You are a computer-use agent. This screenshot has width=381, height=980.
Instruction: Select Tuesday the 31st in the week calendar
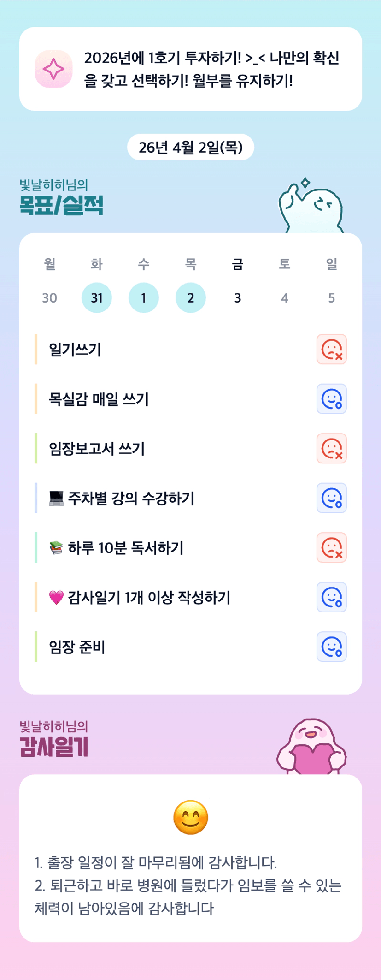click(97, 298)
